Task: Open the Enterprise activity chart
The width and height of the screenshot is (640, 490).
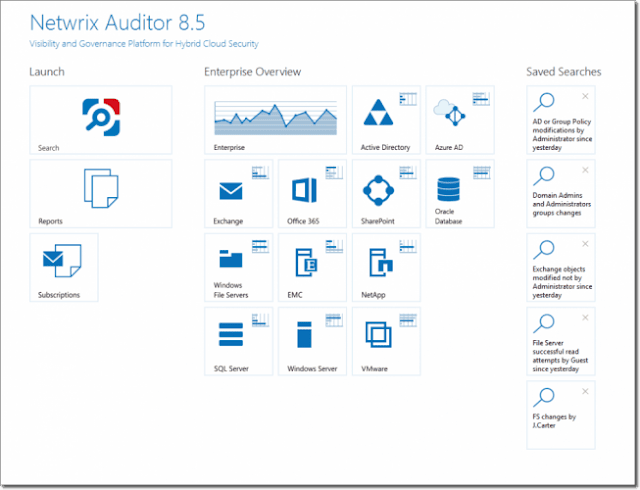Action: tap(276, 118)
